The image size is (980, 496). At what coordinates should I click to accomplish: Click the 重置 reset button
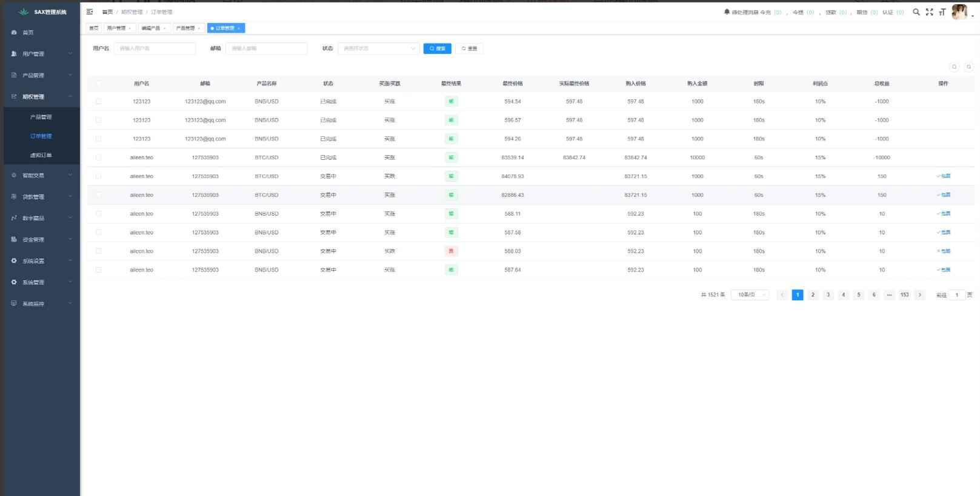click(x=469, y=48)
